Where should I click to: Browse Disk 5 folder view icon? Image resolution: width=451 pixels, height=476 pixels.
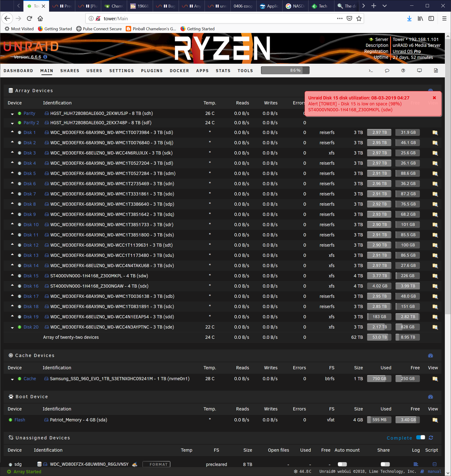(x=435, y=174)
